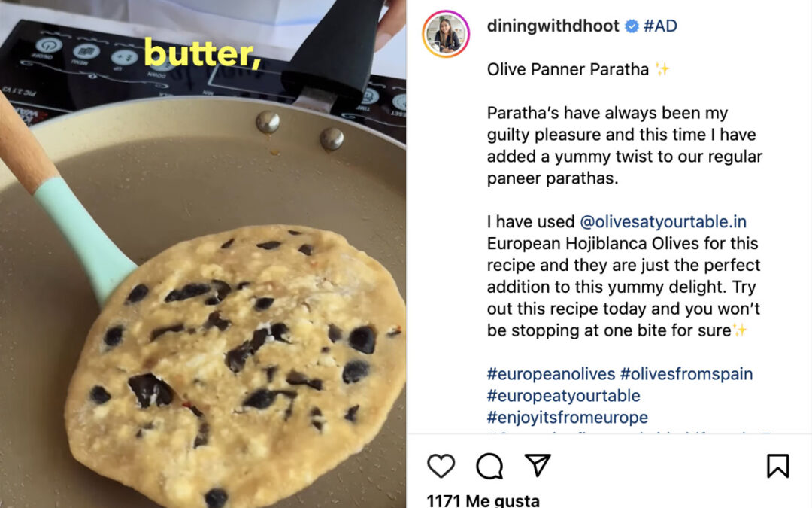Open the #europeatyourtable hashtag

pyautogui.click(x=563, y=396)
